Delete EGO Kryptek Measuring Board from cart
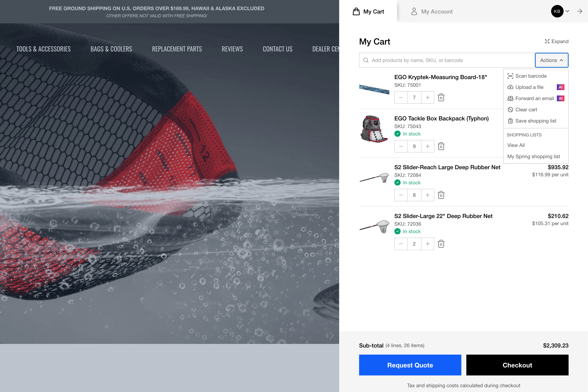The height and width of the screenshot is (392, 588). (441, 97)
